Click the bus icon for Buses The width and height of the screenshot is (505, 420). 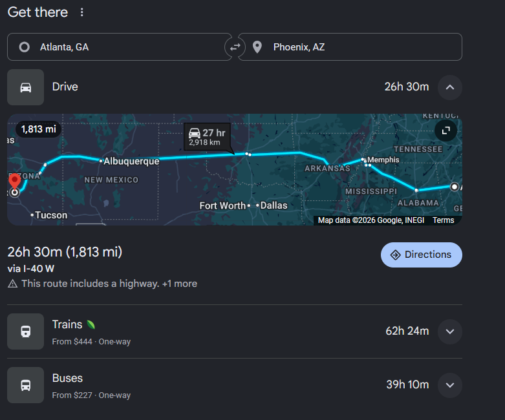point(26,385)
